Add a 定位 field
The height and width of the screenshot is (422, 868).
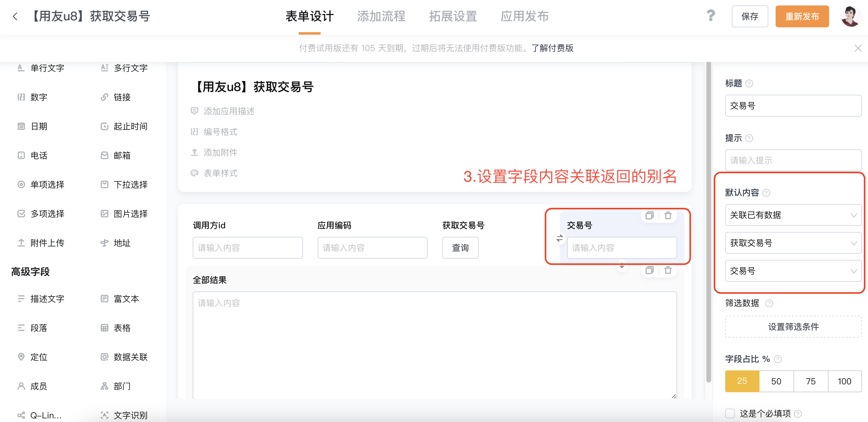click(x=32, y=357)
